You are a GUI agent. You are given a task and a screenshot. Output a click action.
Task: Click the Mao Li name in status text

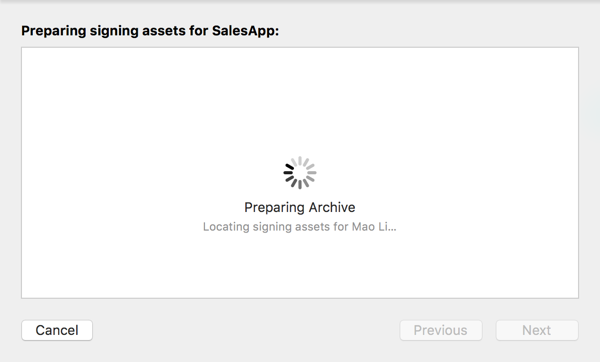[371, 227]
